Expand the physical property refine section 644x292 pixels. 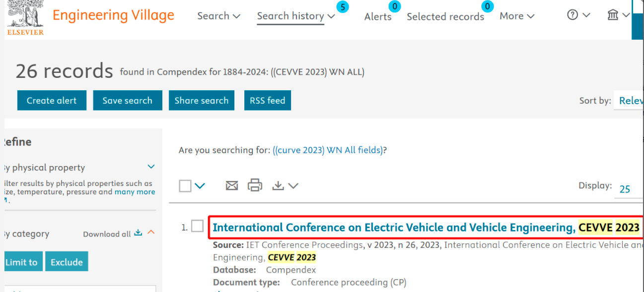pos(151,167)
